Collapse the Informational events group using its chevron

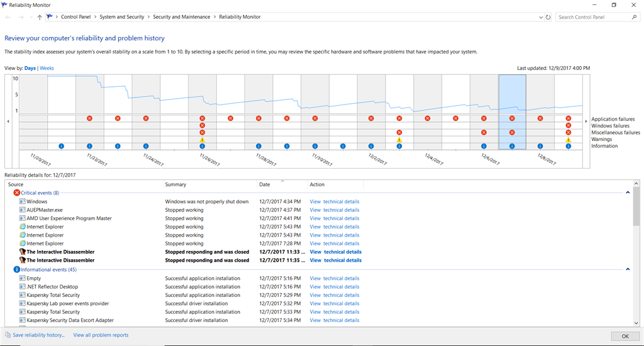628,269
